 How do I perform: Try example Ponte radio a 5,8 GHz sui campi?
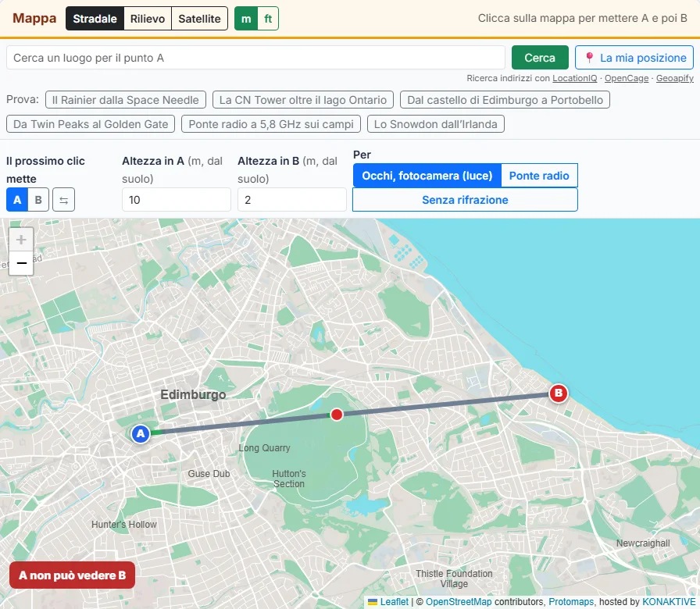pos(271,124)
